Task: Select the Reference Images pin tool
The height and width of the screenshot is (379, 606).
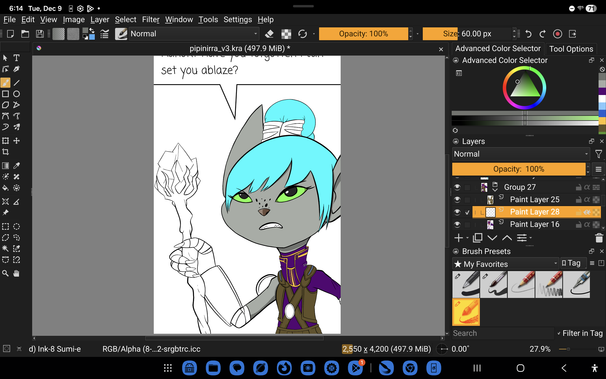Action: [5, 212]
